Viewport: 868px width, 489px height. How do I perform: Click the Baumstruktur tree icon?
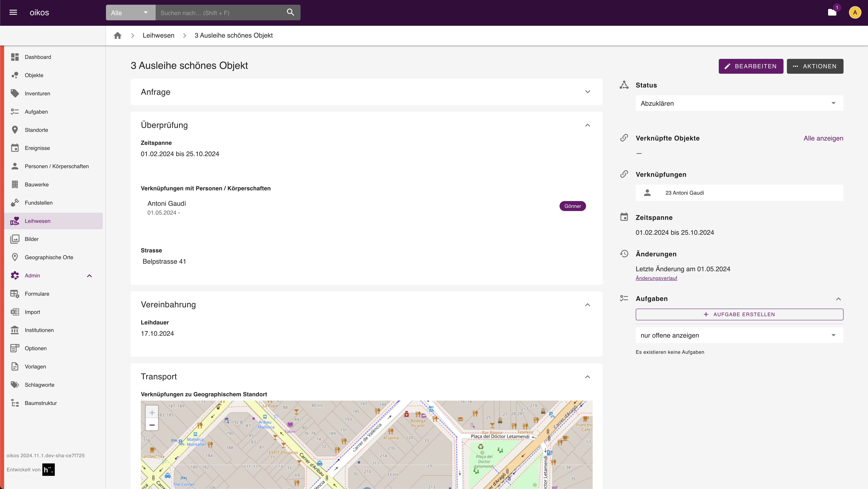tap(15, 403)
